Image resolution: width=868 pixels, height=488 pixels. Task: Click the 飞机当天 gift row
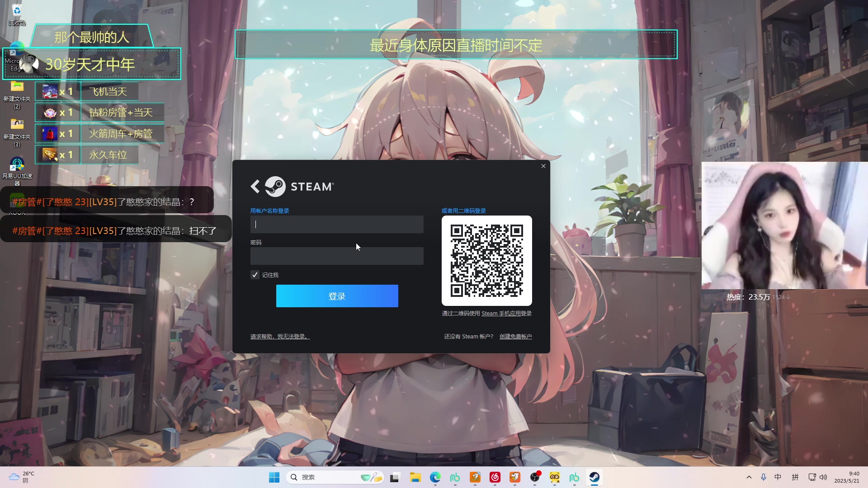87,92
